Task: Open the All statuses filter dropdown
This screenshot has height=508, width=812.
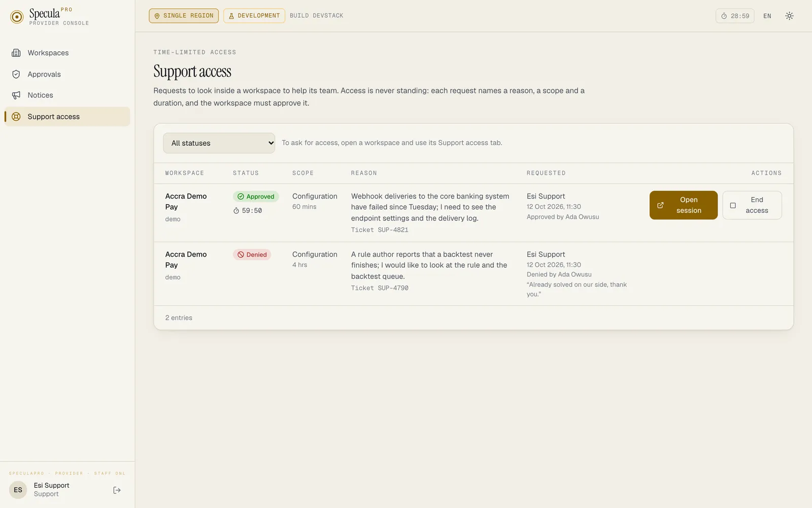Action: [x=219, y=143]
